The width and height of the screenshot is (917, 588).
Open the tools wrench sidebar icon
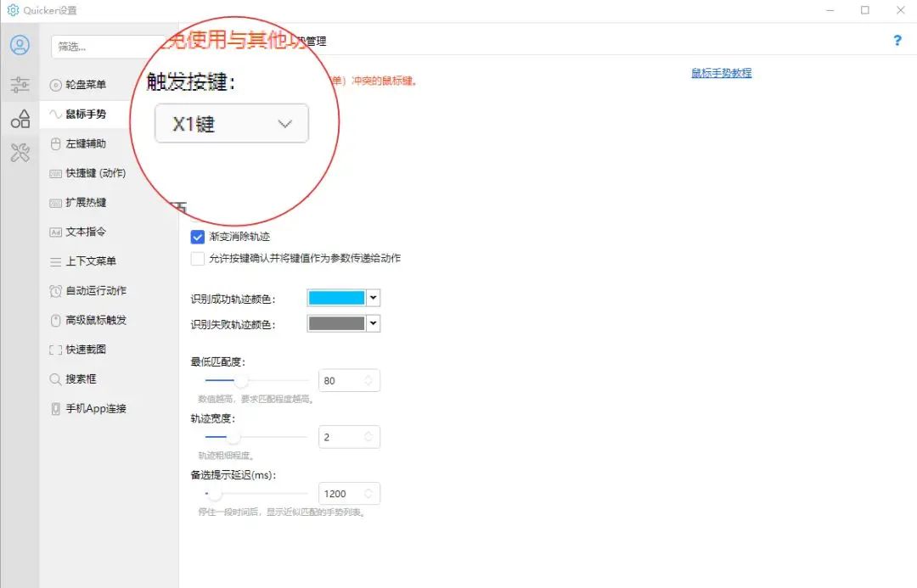[x=20, y=153]
